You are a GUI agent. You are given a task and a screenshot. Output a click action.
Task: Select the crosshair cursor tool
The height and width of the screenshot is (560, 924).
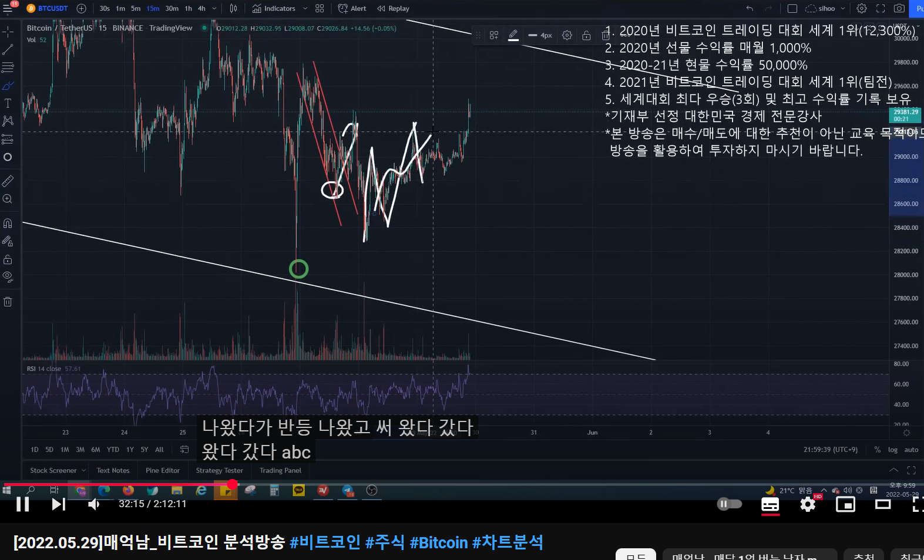point(8,31)
